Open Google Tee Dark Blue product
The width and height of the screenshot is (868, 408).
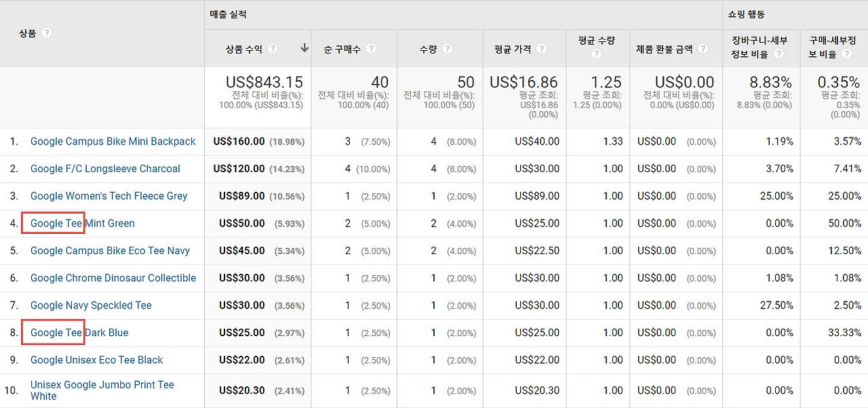point(79,333)
